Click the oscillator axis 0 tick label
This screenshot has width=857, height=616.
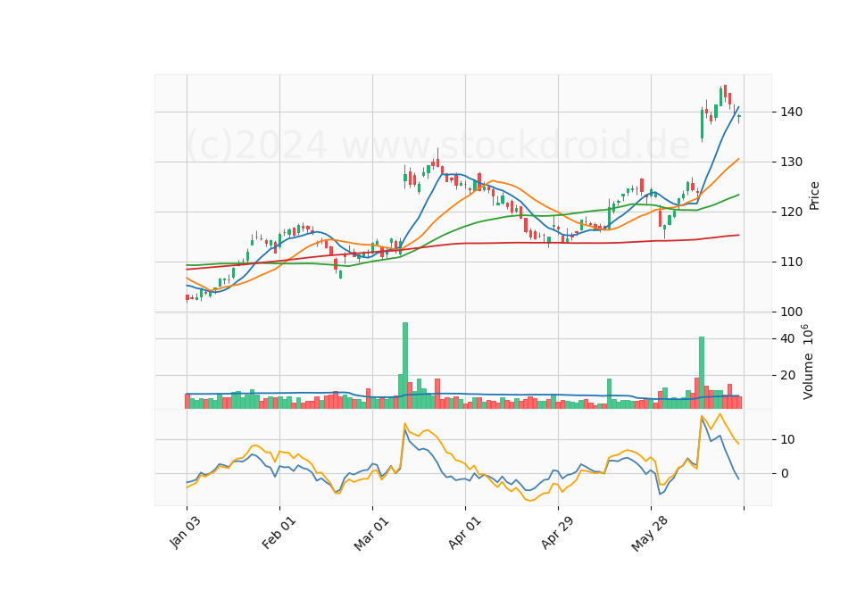[x=785, y=474]
